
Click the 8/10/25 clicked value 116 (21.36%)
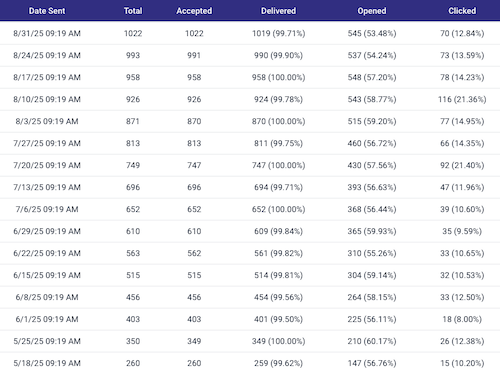pos(462,99)
